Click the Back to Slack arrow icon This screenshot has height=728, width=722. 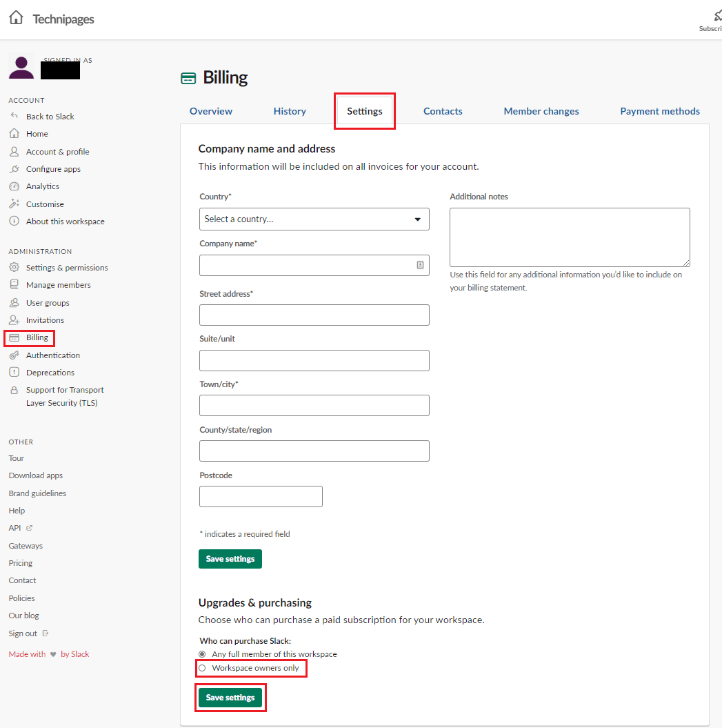click(x=14, y=116)
